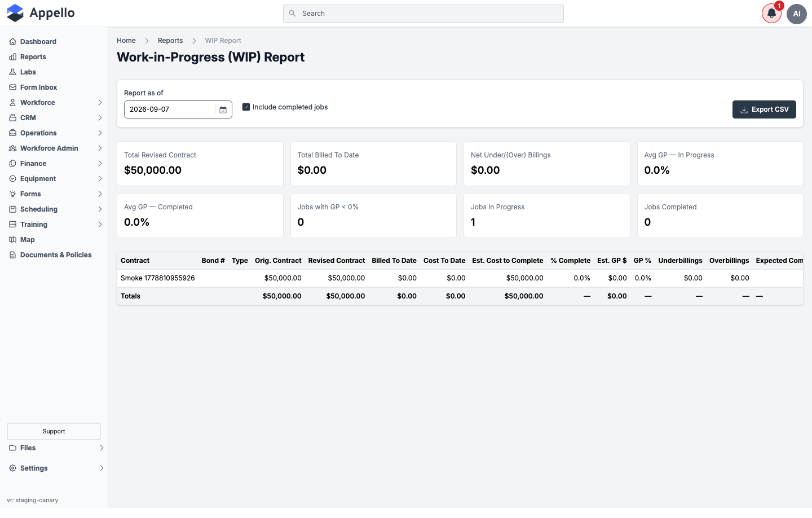Click the search magnifier icon
Image resolution: width=812 pixels, height=518 pixels.
(292, 14)
